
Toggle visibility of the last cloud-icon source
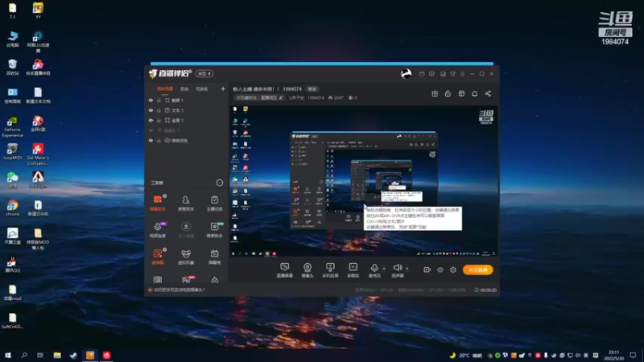coord(151,140)
